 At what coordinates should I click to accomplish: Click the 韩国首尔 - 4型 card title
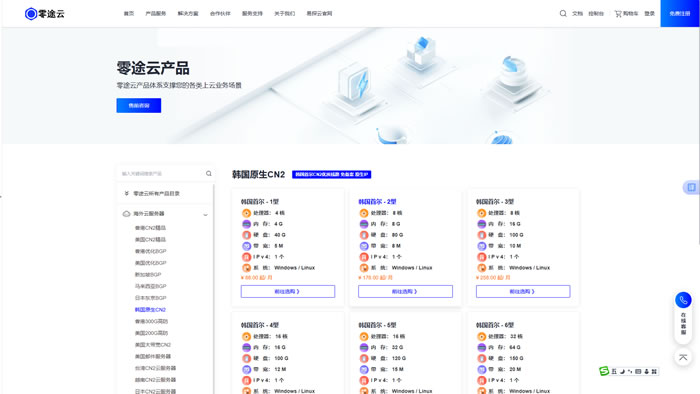coord(260,325)
